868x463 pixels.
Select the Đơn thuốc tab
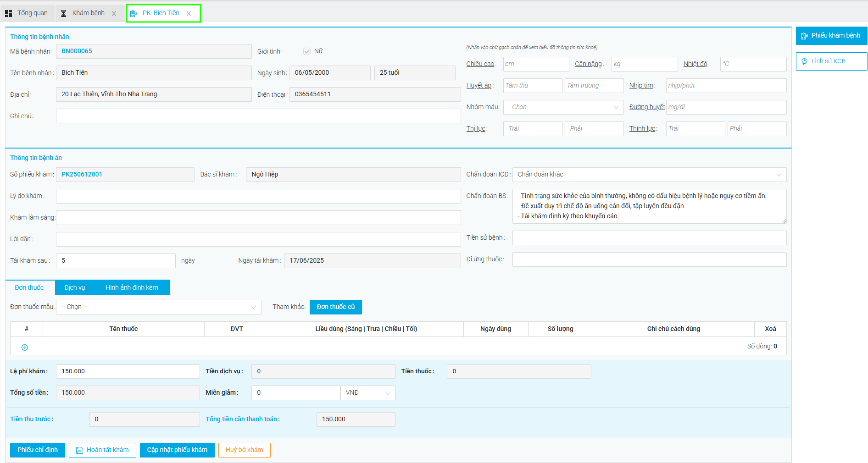(29, 287)
